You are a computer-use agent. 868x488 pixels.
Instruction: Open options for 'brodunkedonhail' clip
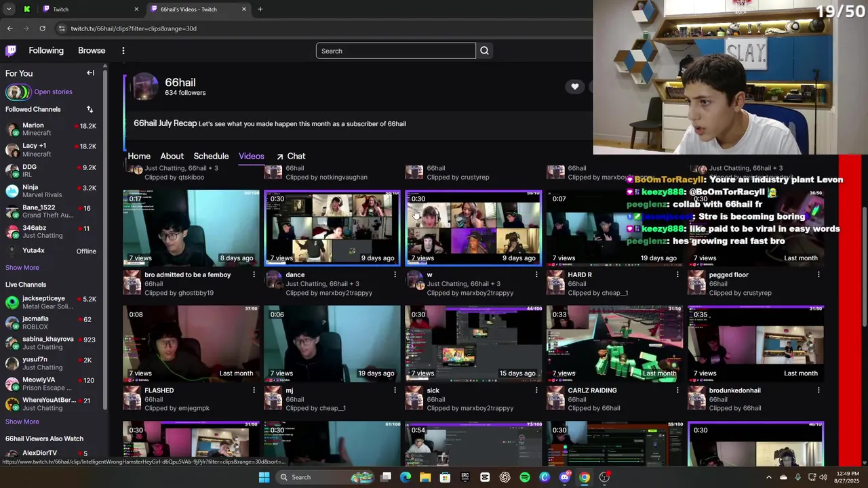coord(818,390)
